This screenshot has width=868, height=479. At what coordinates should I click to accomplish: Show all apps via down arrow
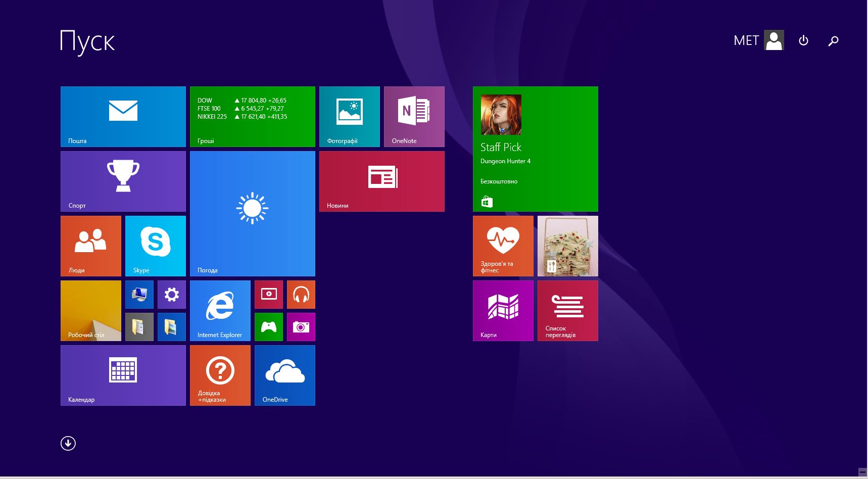[68, 443]
